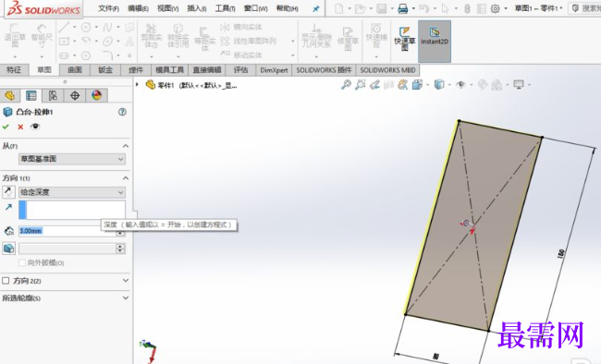Switch to the SOLIDWORKS 插件 tab
The height and width of the screenshot is (364, 601).
click(324, 70)
